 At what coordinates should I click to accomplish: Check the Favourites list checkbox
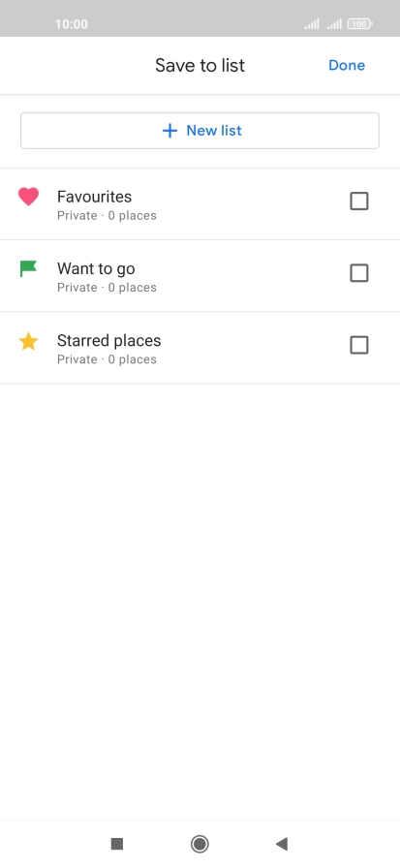(x=359, y=201)
